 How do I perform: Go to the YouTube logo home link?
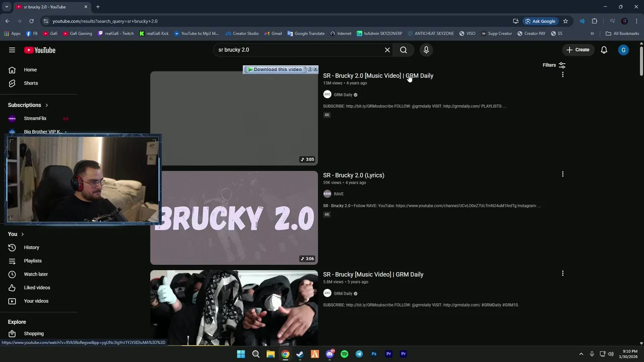40,50
